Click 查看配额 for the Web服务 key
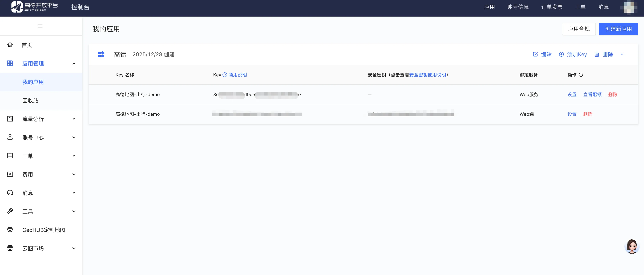Image resolution: width=644 pixels, height=275 pixels. tap(592, 95)
